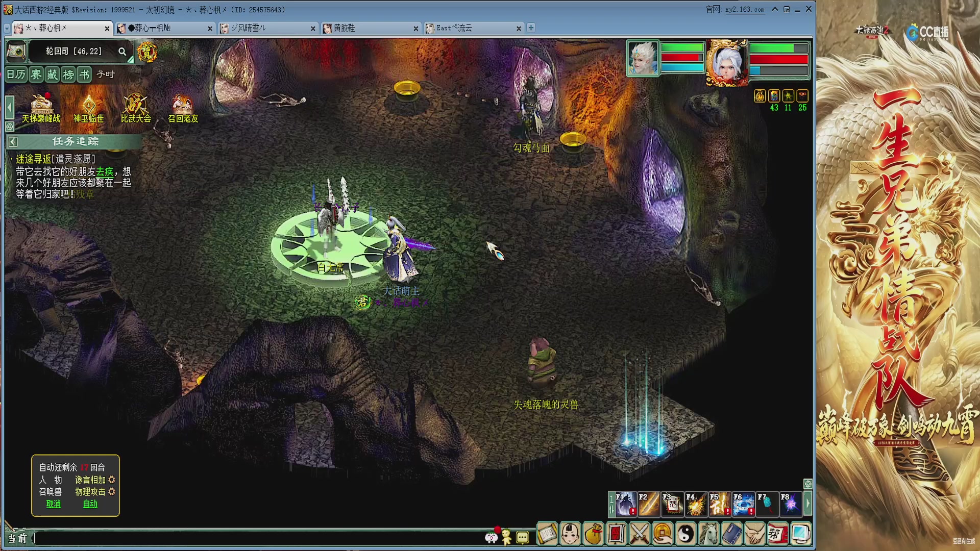Activate the F6 blue vortex skill slot
Image resolution: width=980 pixels, height=551 pixels.
click(x=743, y=504)
